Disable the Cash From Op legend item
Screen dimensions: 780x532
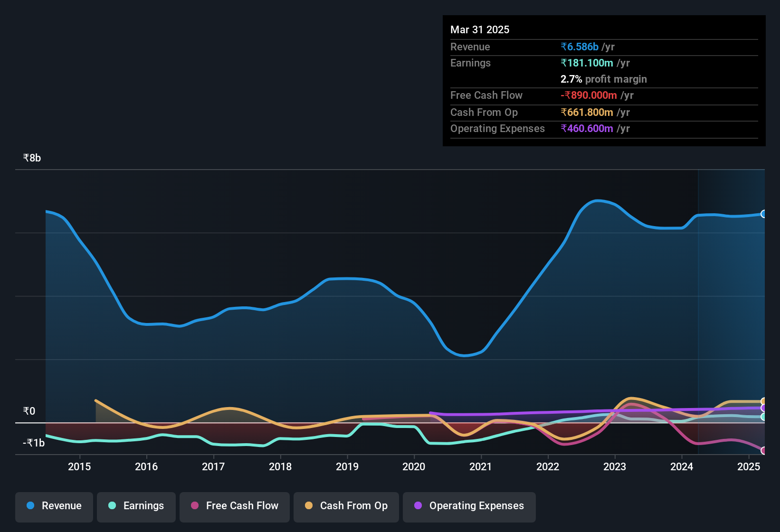pyautogui.click(x=346, y=506)
